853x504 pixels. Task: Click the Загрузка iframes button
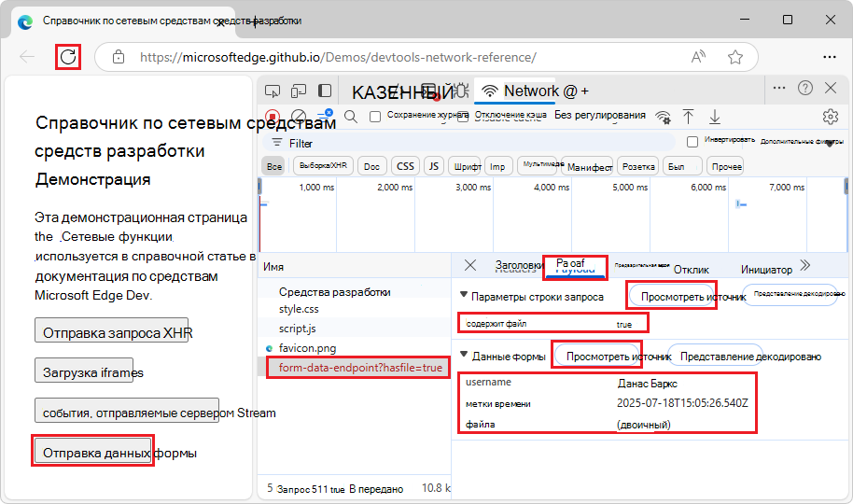(84, 371)
